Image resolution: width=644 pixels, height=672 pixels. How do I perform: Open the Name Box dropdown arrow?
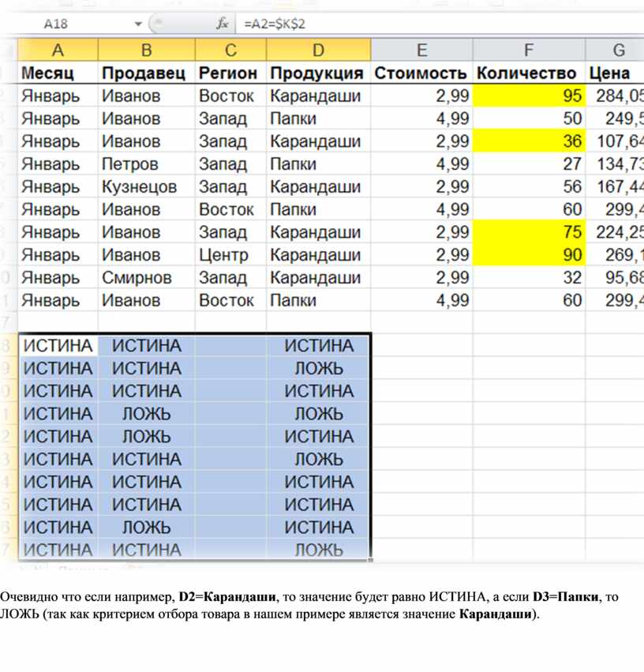pyautogui.click(x=138, y=24)
